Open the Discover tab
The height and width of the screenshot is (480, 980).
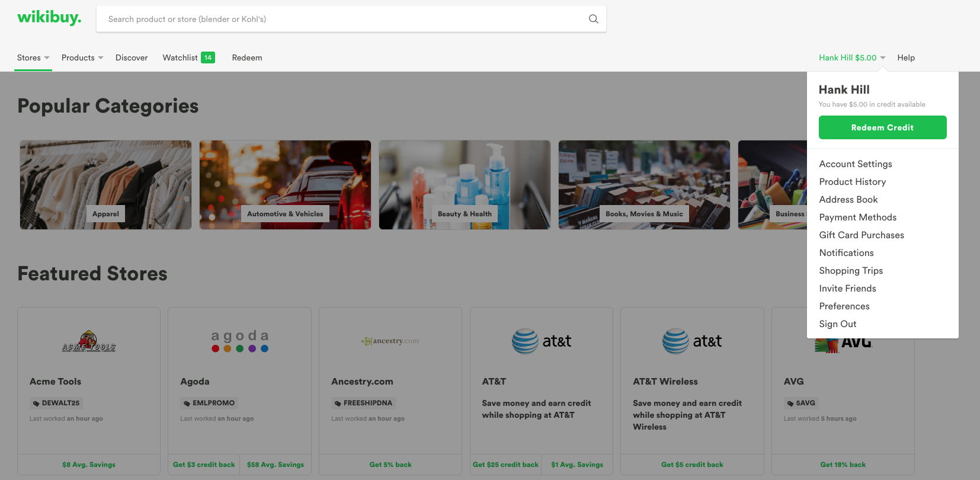tap(132, 57)
